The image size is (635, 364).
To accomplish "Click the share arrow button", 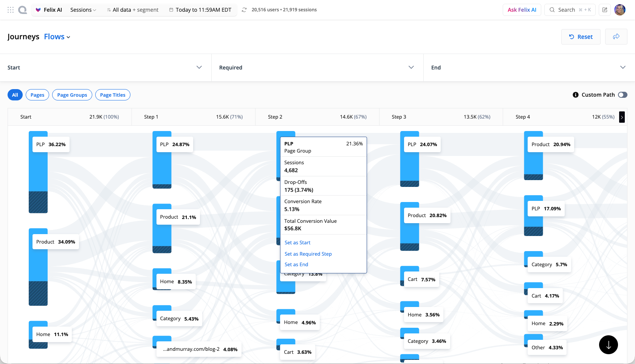I will point(616,37).
